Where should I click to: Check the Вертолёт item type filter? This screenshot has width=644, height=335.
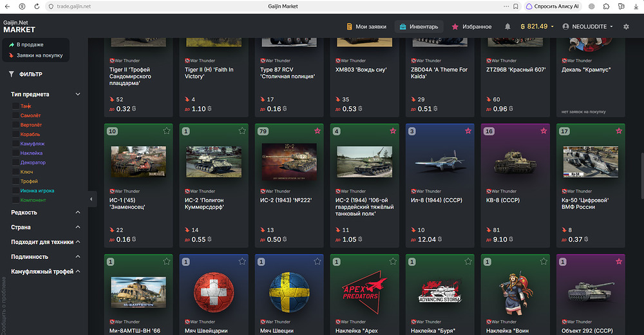15,125
